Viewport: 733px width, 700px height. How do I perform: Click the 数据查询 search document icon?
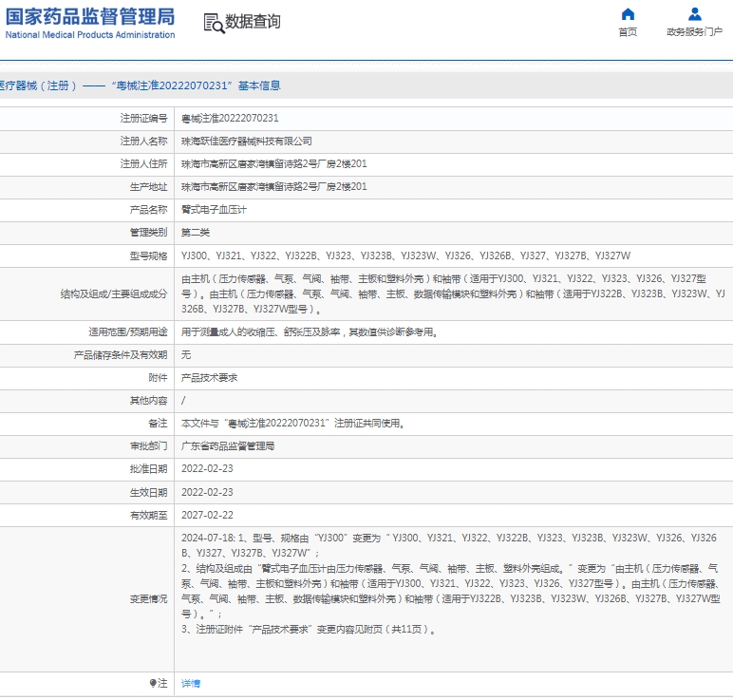(214, 23)
